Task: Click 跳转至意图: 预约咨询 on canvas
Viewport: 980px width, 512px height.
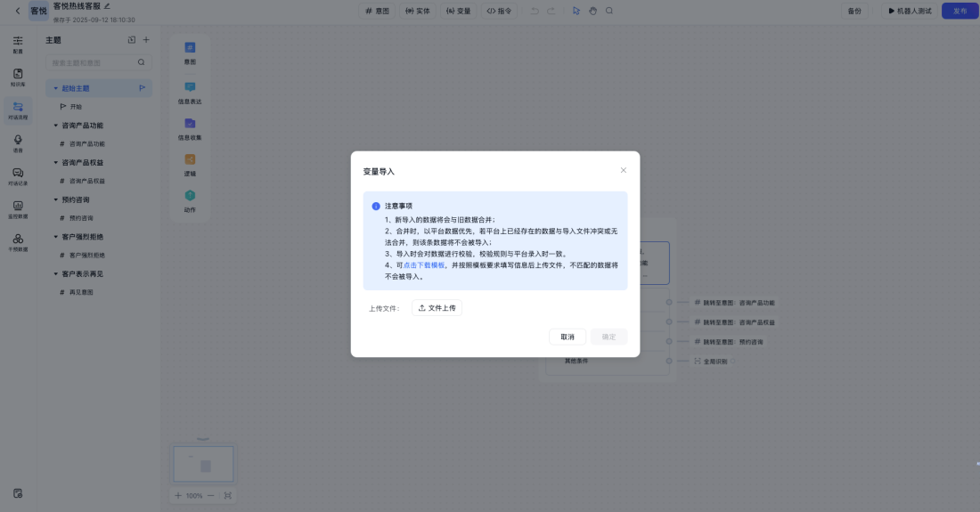Action: [729, 342]
